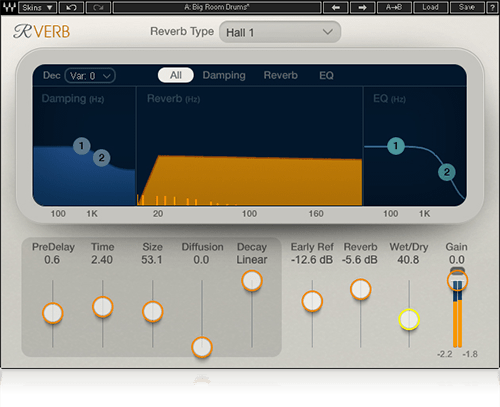Select Damping band marker 1
500x407 pixels.
[x=82, y=146]
